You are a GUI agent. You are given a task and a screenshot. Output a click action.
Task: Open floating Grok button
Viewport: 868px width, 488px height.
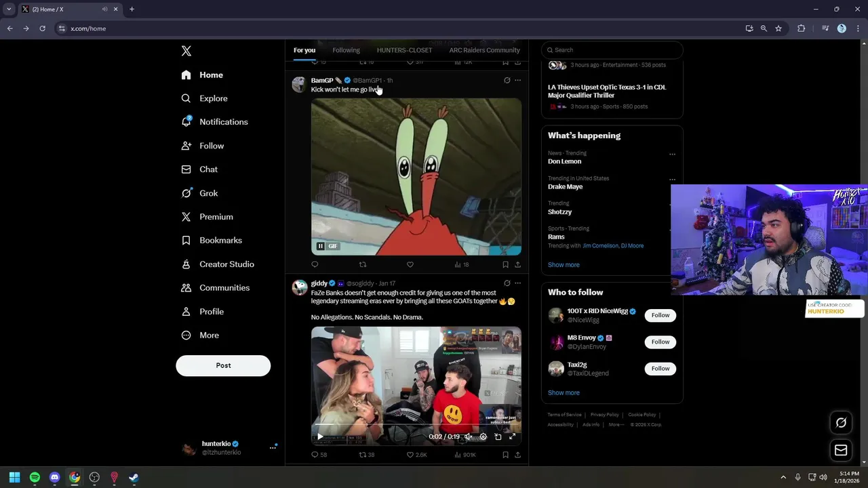tap(841, 423)
